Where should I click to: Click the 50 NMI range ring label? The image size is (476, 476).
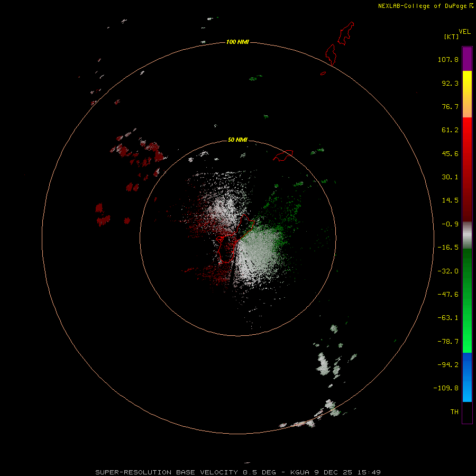pyautogui.click(x=237, y=140)
